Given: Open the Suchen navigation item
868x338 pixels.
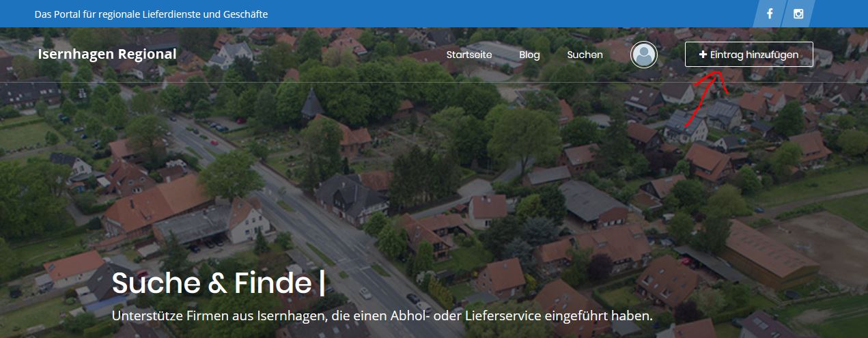Looking at the screenshot, I should click(585, 55).
